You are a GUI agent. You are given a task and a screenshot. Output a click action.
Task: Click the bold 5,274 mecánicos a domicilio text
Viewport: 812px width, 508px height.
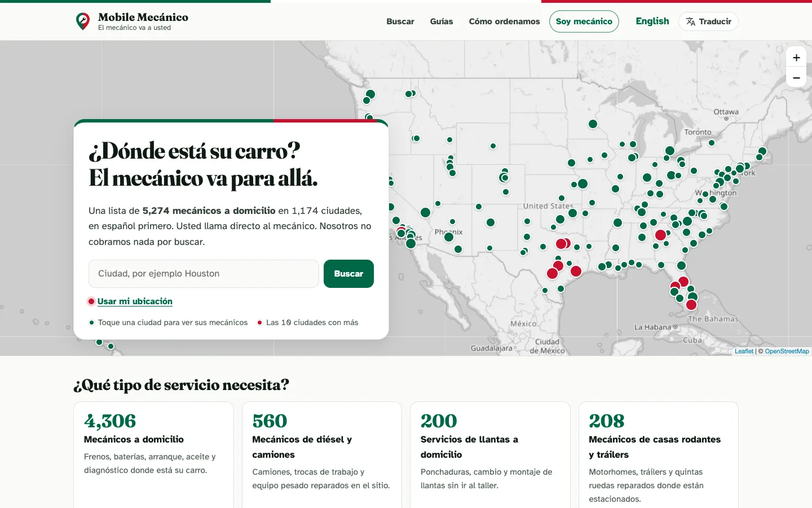[x=209, y=211]
